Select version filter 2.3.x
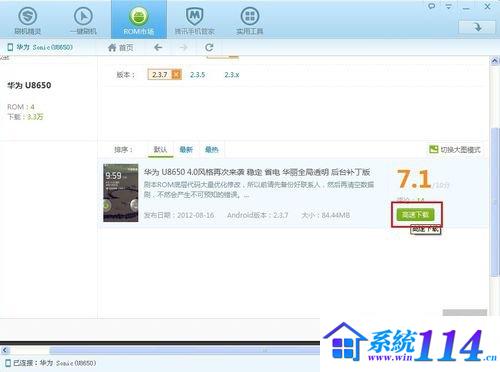The height and width of the screenshot is (372, 500). [232, 75]
